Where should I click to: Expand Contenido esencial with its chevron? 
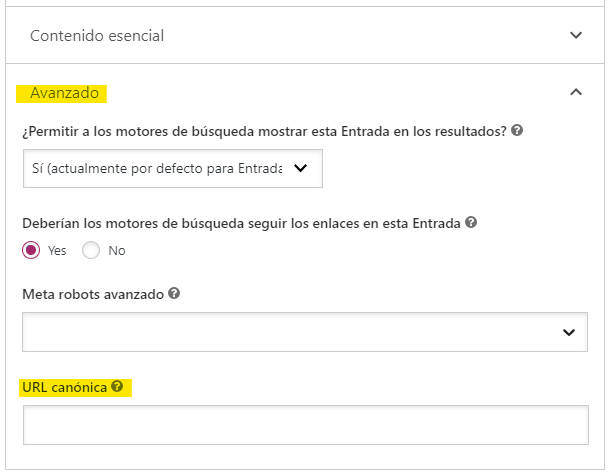tap(576, 35)
